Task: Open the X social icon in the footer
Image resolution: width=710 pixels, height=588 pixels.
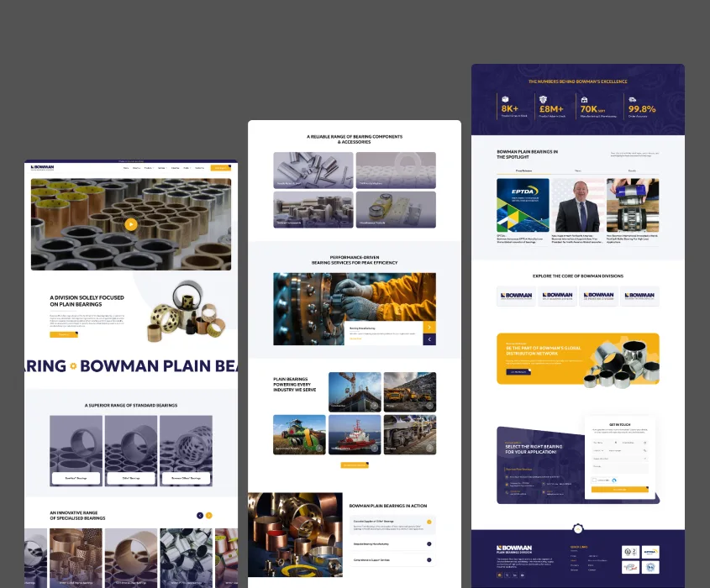Action: click(x=508, y=575)
